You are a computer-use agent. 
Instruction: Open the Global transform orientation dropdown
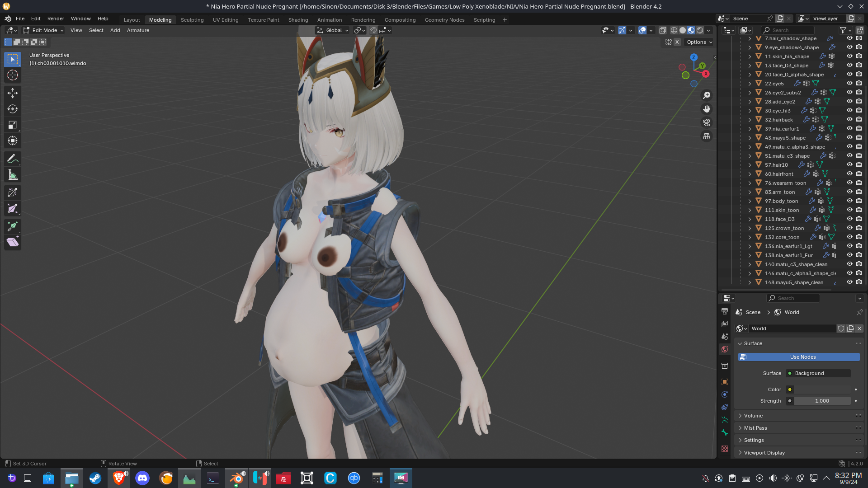332,30
